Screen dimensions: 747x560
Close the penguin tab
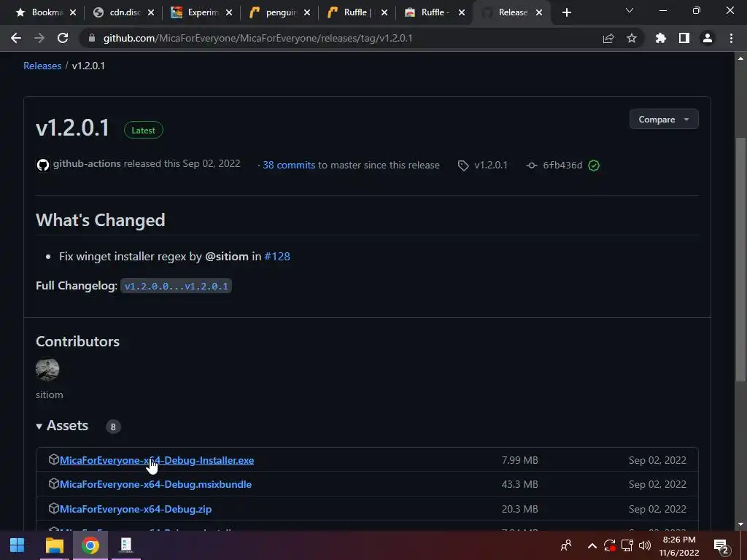point(307,12)
